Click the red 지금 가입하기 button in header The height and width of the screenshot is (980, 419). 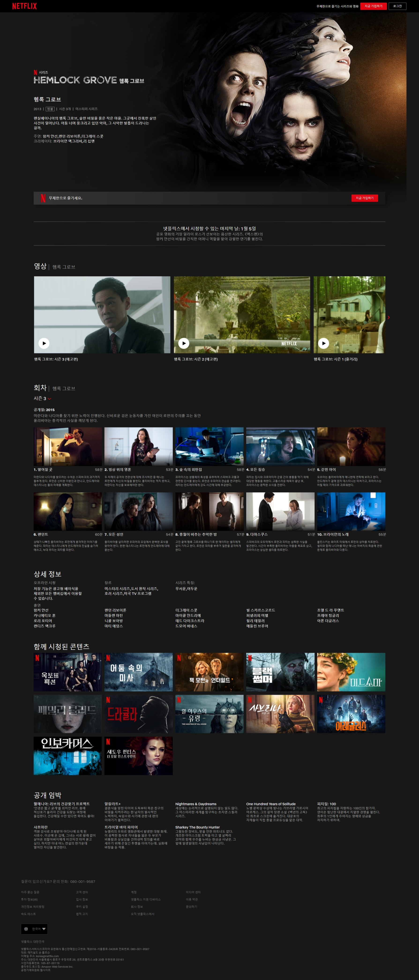pyautogui.click(x=373, y=6)
